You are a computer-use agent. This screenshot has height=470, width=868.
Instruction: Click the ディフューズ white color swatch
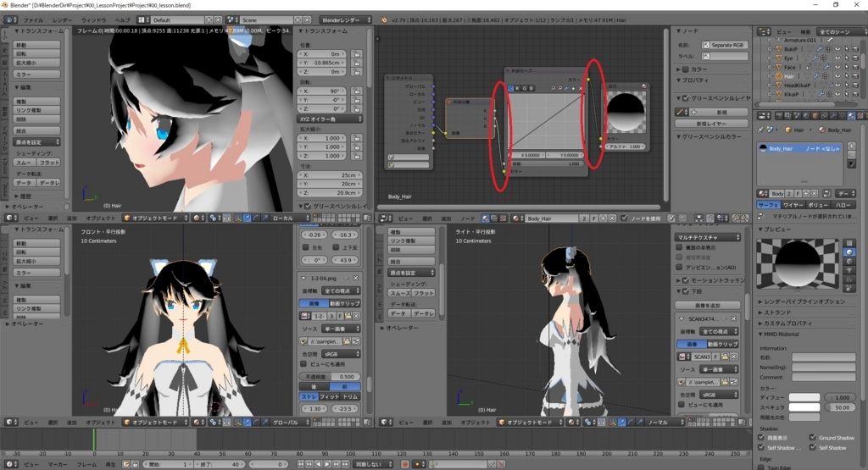click(x=804, y=397)
